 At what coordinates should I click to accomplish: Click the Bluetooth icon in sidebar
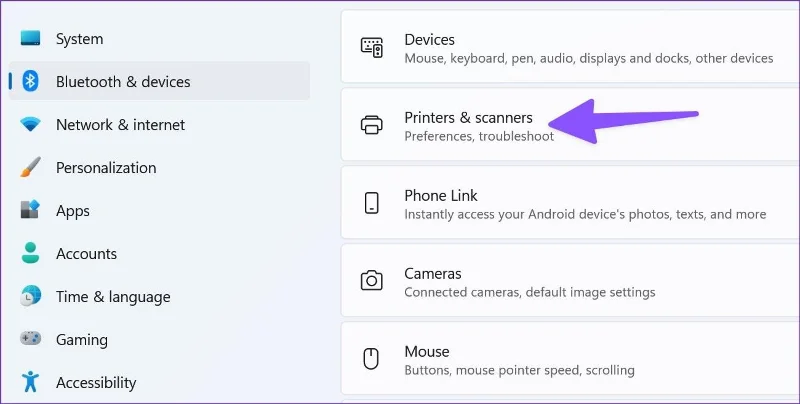point(30,81)
